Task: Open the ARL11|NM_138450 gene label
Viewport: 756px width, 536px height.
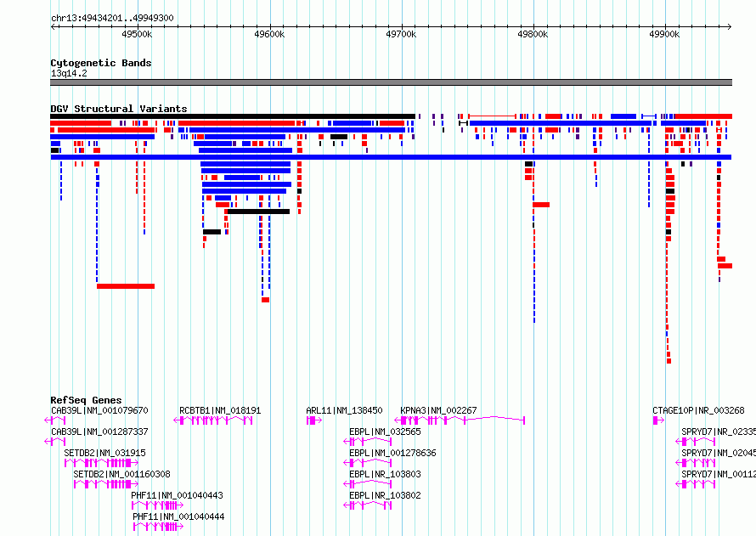Action: click(x=344, y=410)
